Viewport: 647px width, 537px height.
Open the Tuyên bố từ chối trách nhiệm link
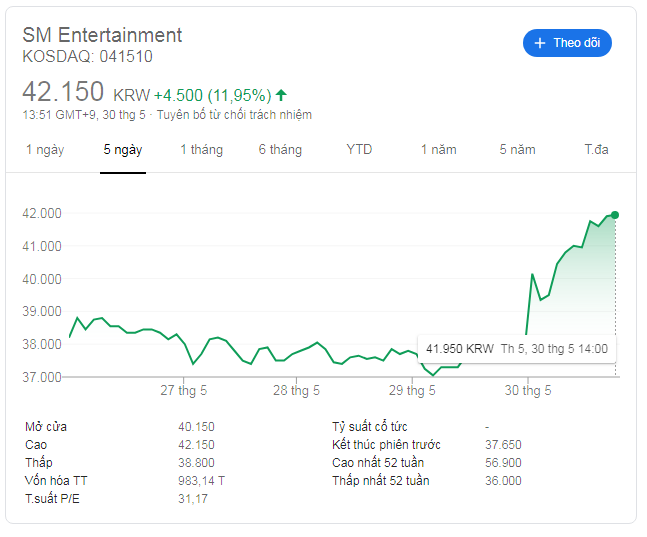tap(234, 115)
